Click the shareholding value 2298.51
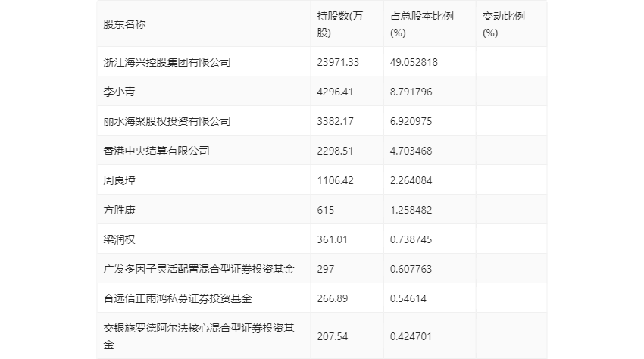The height and width of the screenshot is (359, 644). point(335,151)
